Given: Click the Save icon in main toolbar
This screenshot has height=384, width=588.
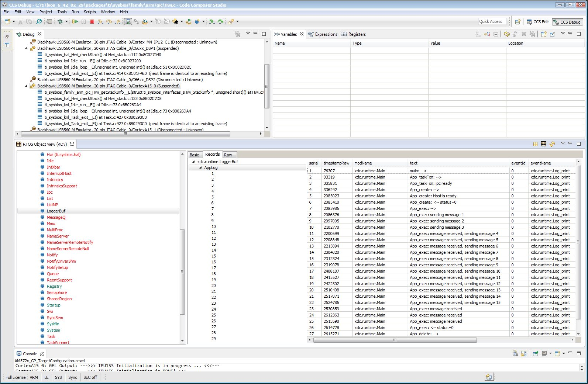Looking at the screenshot, I should pos(21,22).
